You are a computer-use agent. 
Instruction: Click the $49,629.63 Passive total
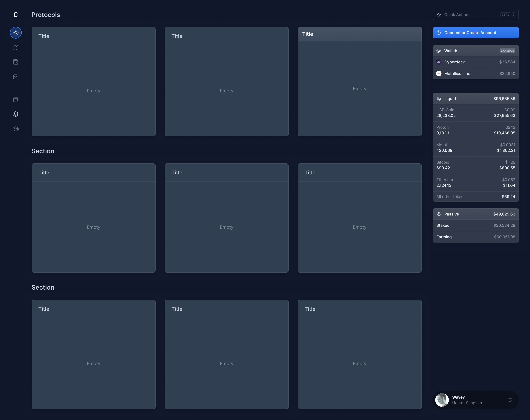point(504,214)
